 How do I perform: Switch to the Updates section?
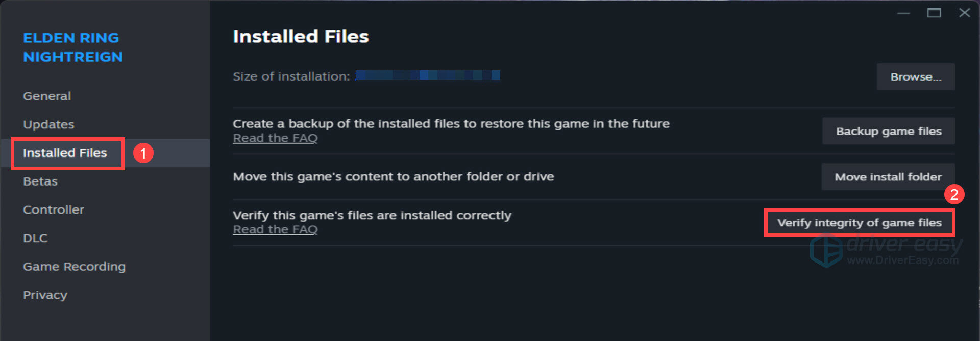(x=48, y=124)
